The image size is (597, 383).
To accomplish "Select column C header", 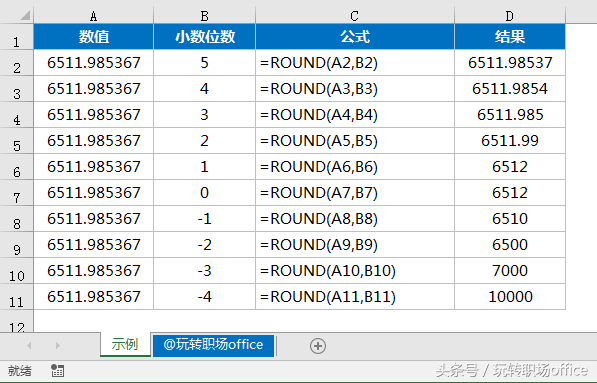I will (354, 16).
